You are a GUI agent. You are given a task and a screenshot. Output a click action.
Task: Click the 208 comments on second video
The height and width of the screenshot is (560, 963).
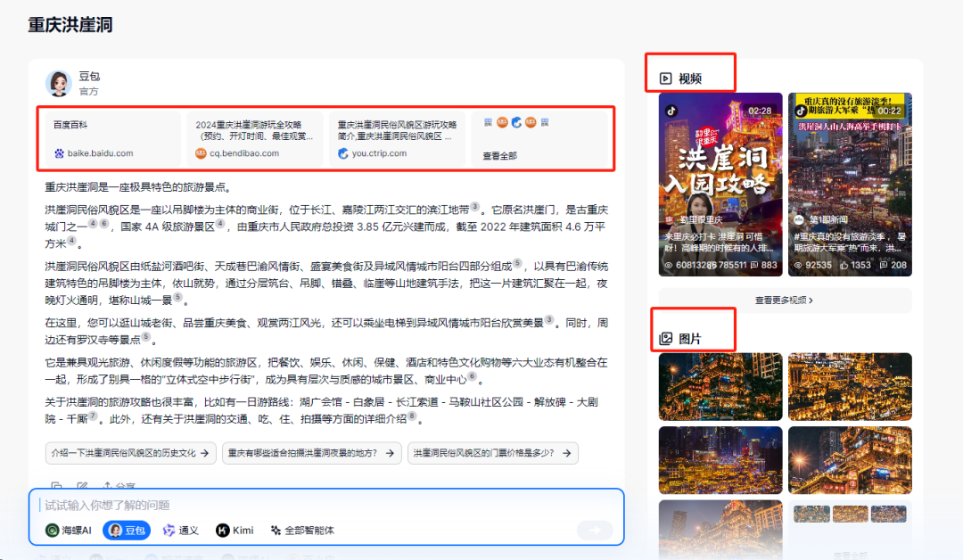pos(893,265)
